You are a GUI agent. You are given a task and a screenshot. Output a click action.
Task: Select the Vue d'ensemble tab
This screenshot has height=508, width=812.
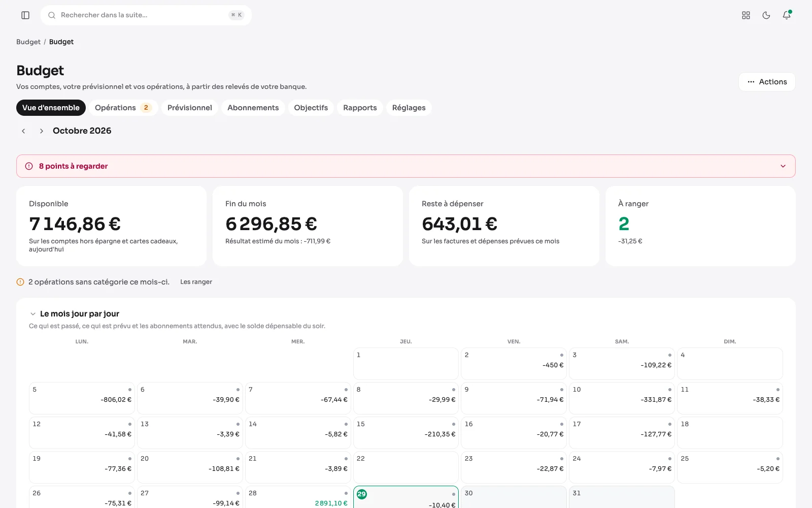click(x=51, y=108)
